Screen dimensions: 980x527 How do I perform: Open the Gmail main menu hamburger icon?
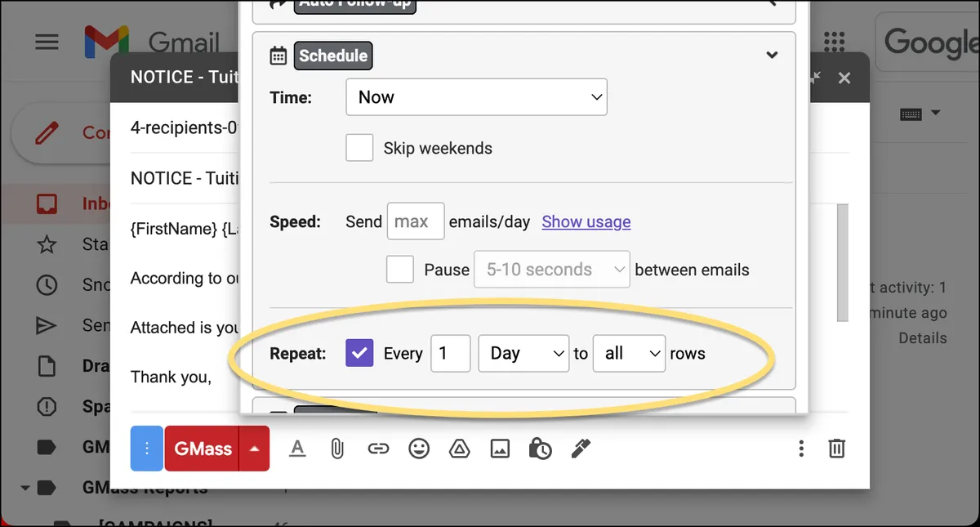click(x=47, y=42)
